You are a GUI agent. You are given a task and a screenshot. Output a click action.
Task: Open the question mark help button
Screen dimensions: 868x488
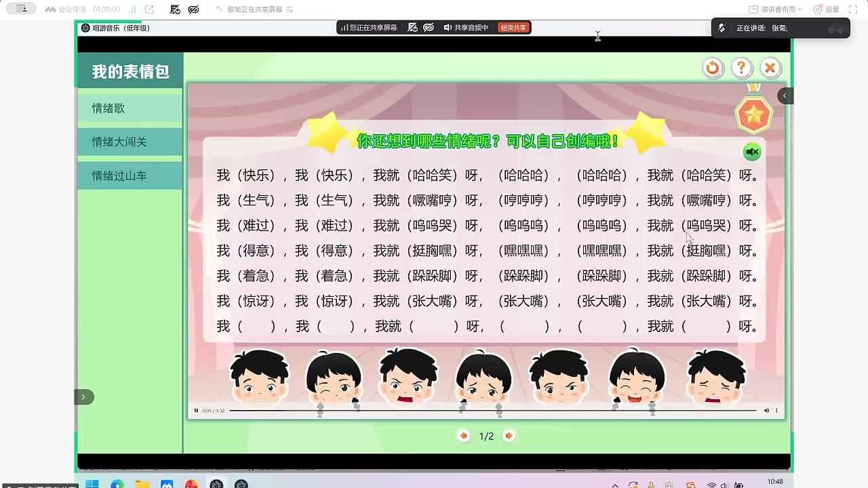tap(741, 68)
